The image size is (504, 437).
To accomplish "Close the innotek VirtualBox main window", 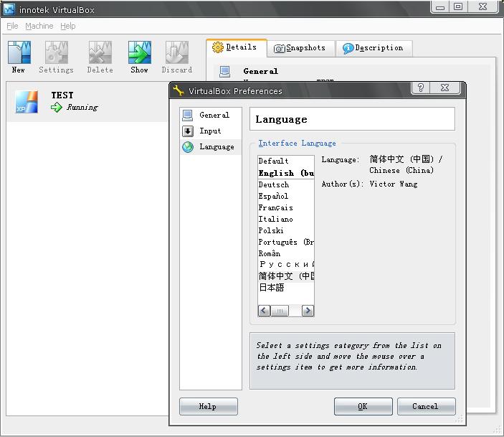I will tap(482, 6).
